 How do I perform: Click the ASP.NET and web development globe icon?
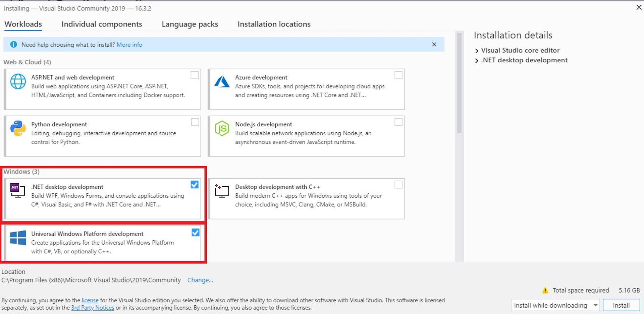tap(18, 81)
